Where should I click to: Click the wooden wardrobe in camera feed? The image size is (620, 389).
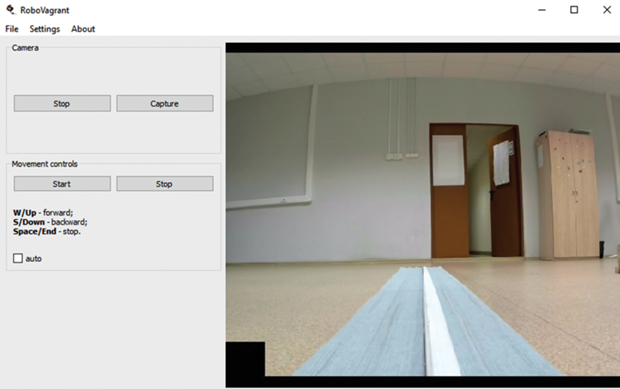tap(567, 194)
